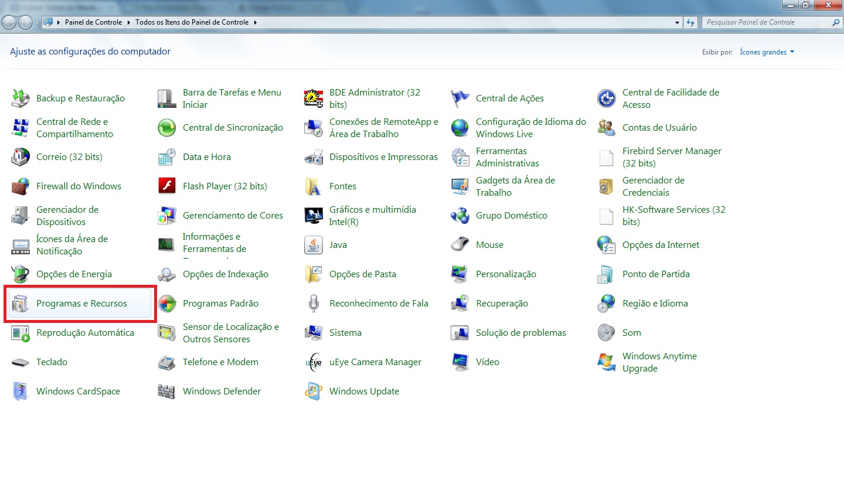Viewport: 844px width, 504px height.
Task: Open the Opções de Energia icon
Action: tap(21, 274)
